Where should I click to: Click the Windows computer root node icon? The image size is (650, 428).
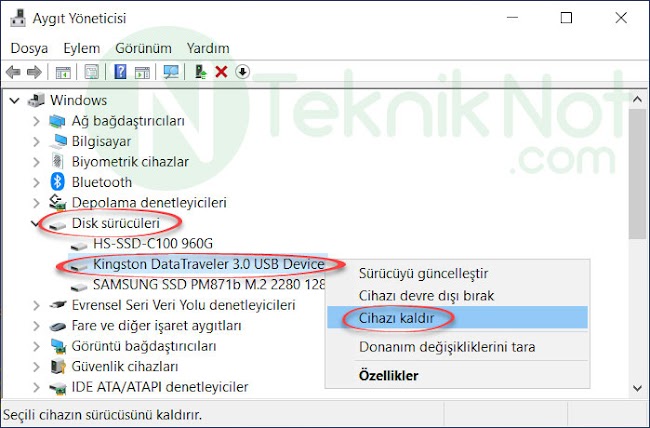point(36,100)
